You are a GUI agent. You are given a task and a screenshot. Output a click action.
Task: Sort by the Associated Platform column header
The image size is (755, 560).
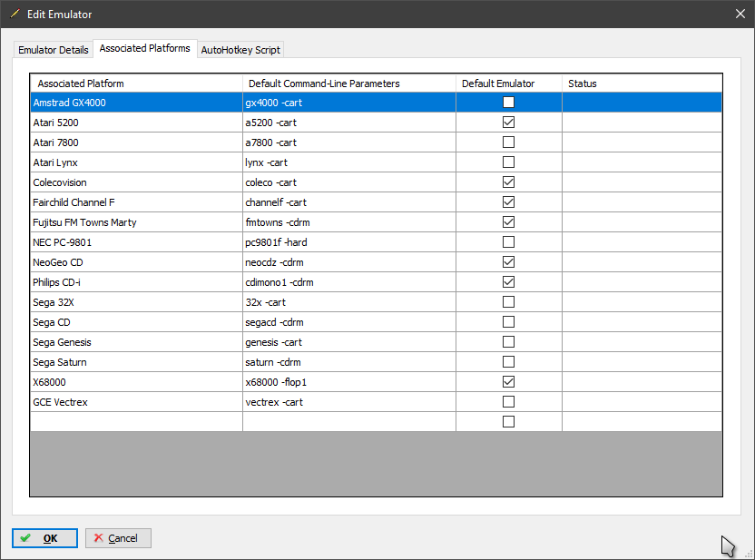coord(136,84)
